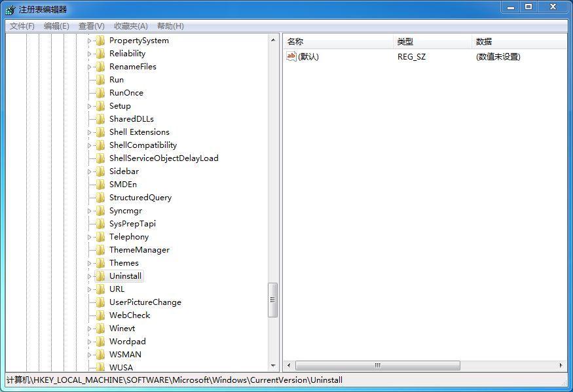The width and height of the screenshot is (573, 392).
Task: Click values pane scroll right arrow
Action: (x=561, y=365)
